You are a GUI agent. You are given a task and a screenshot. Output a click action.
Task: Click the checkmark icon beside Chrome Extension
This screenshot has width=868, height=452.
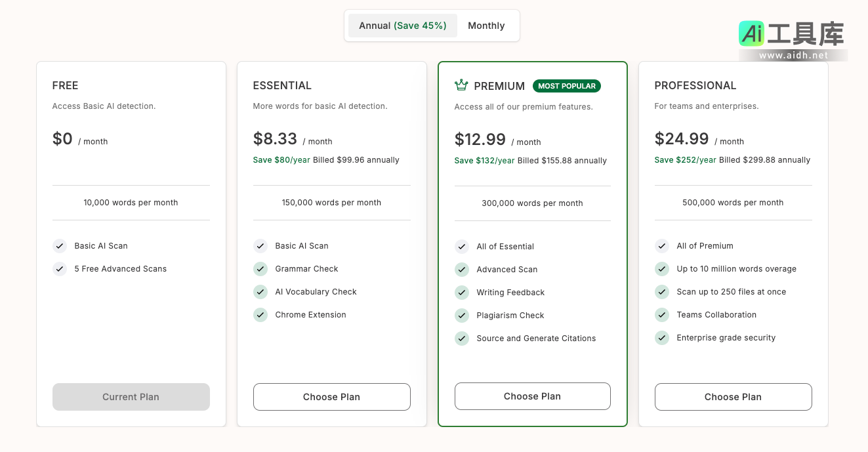[260, 315]
